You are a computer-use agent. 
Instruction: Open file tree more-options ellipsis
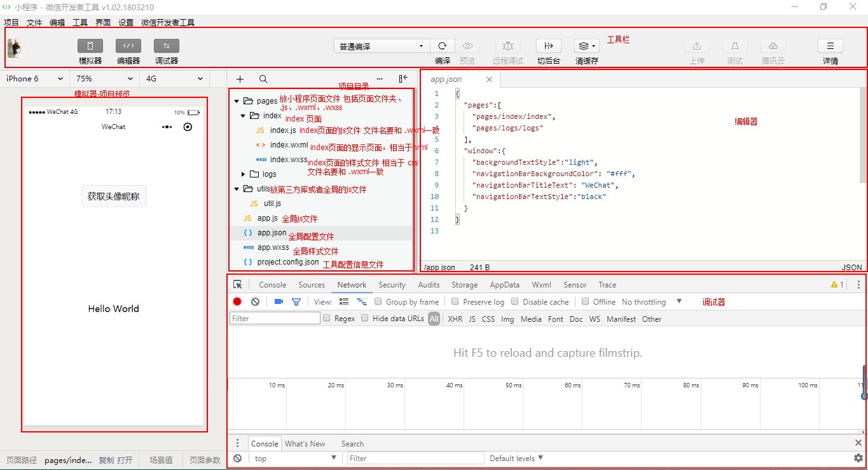tap(380, 79)
